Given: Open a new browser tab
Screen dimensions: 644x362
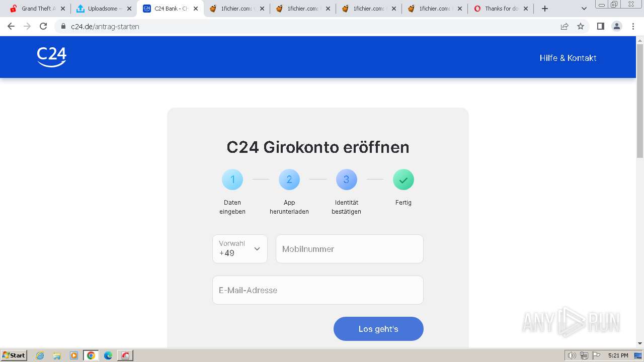Looking at the screenshot, I should (545, 9).
